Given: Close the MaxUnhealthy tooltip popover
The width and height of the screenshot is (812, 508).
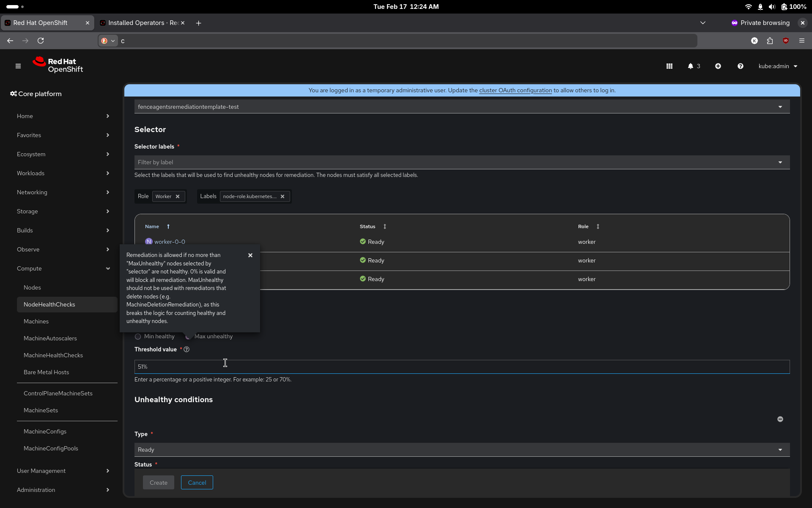Looking at the screenshot, I should (x=250, y=255).
